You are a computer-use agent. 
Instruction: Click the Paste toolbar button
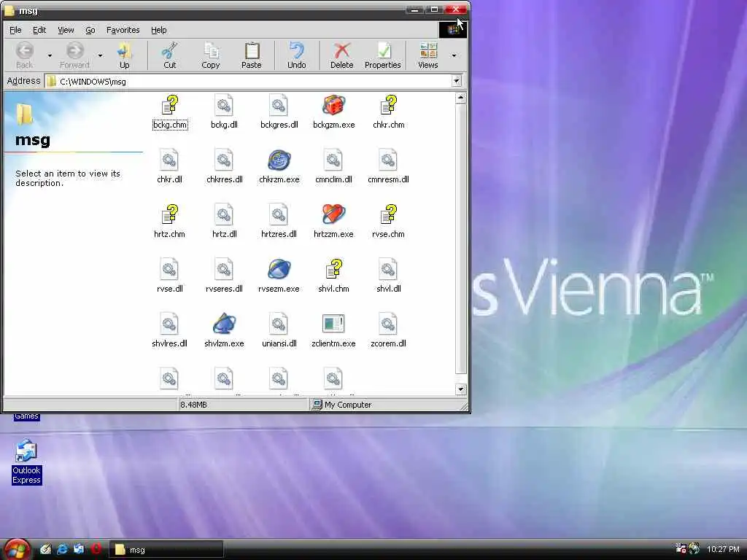pos(252,55)
